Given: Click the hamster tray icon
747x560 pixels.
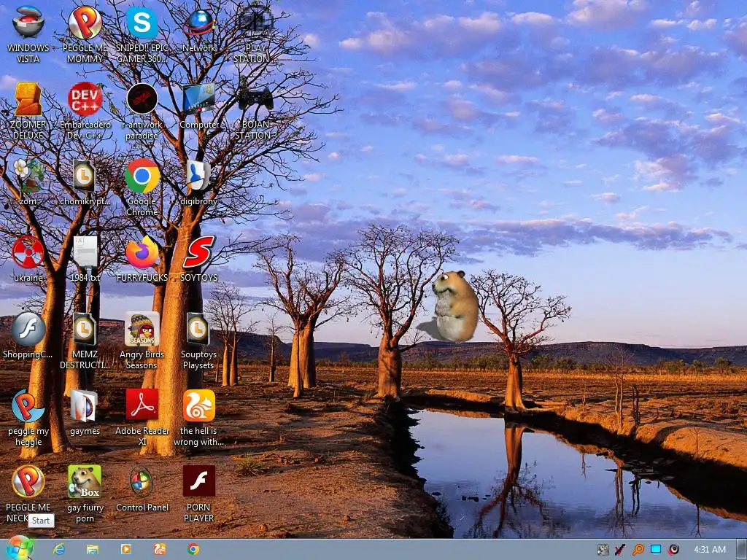Looking at the screenshot, I should tap(603, 550).
